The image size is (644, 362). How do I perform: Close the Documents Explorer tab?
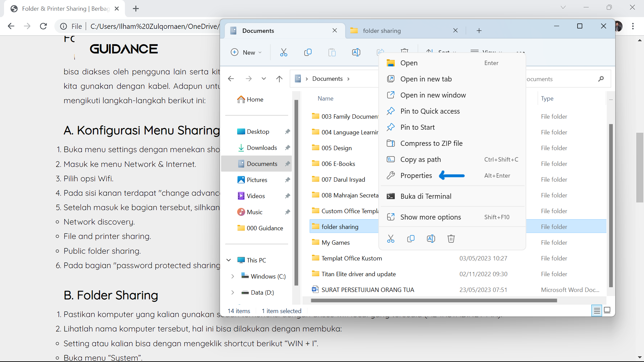[335, 31]
